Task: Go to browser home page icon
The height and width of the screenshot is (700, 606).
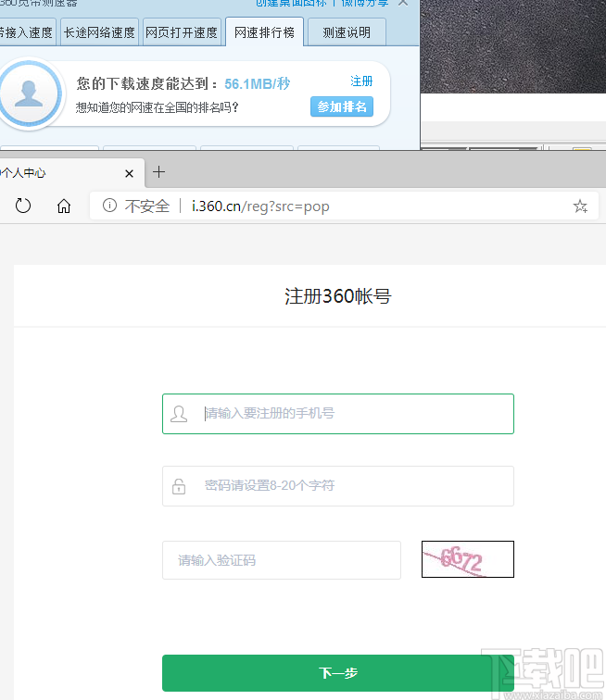Action: coord(64,206)
